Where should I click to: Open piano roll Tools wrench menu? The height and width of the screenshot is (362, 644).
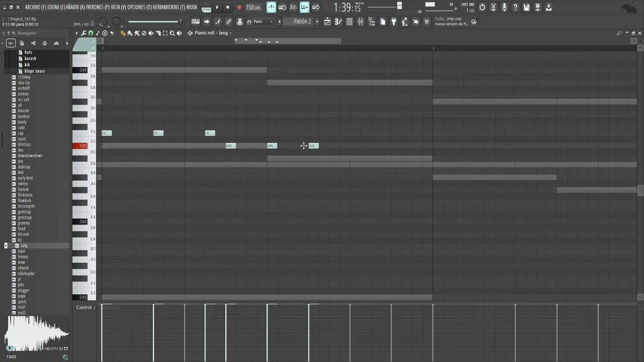[84, 33]
